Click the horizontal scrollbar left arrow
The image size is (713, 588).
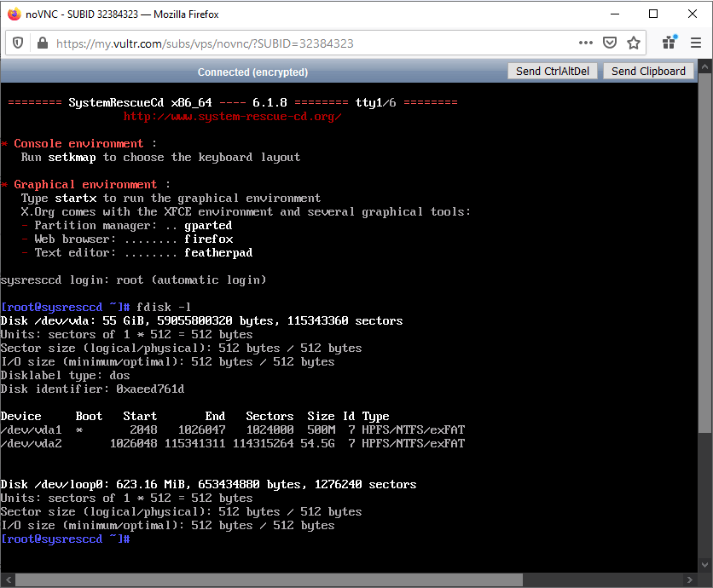click(9, 579)
